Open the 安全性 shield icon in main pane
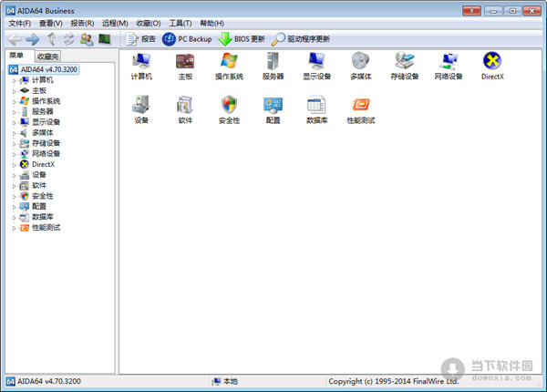 [x=229, y=110]
